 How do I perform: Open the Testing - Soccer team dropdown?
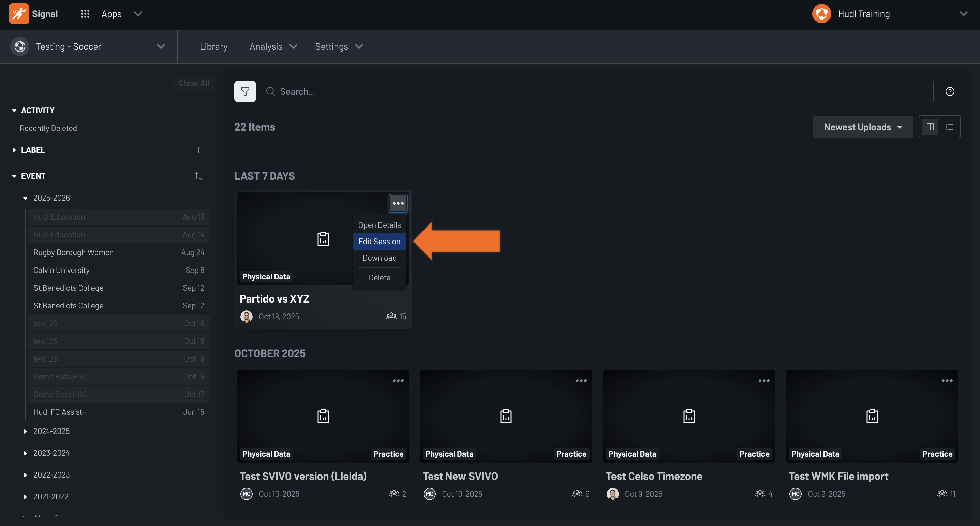coord(89,46)
